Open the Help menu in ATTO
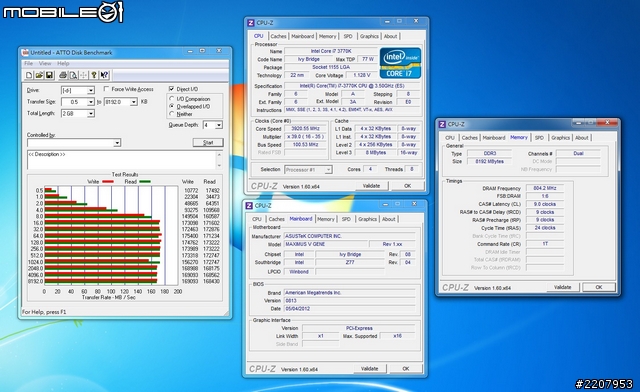Screen dimensions: 640x392 pos(63,63)
